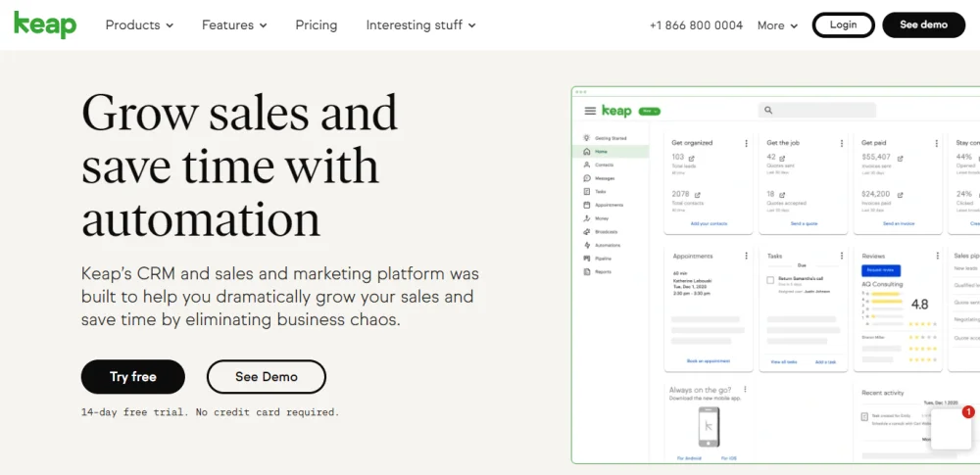
Task: Open the Get organized card's three-dot menu
Action: [x=747, y=144]
